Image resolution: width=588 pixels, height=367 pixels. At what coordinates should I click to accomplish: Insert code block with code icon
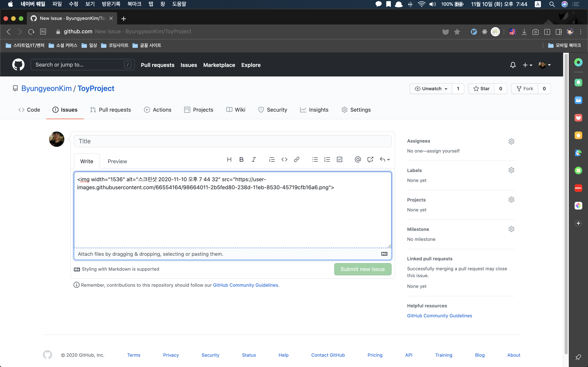(284, 159)
